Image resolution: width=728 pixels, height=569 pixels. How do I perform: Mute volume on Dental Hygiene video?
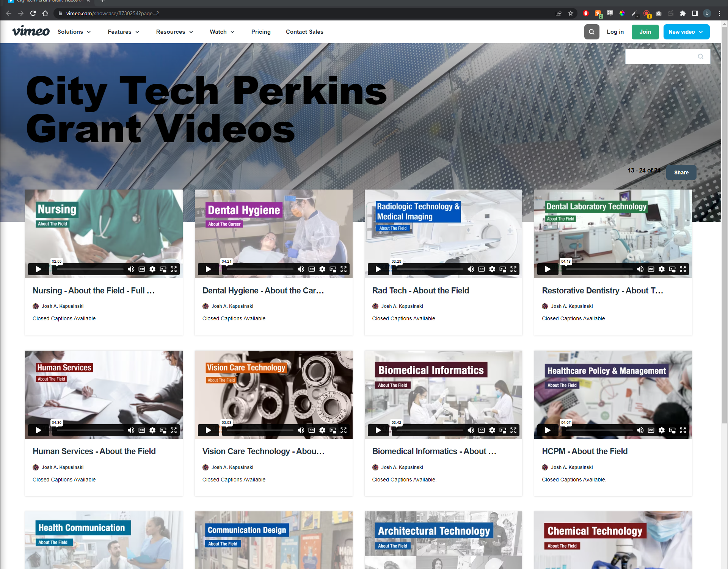(301, 269)
